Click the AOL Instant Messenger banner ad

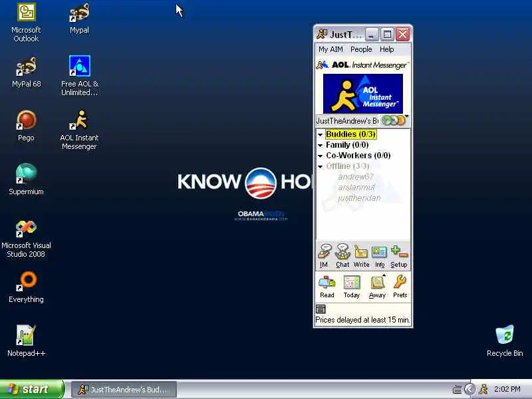click(363, 94)
